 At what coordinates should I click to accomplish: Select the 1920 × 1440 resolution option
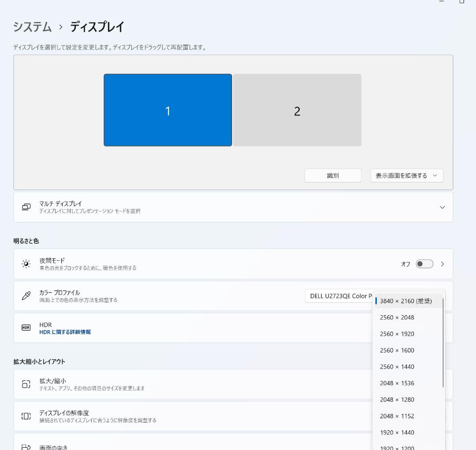pos(396,432)
